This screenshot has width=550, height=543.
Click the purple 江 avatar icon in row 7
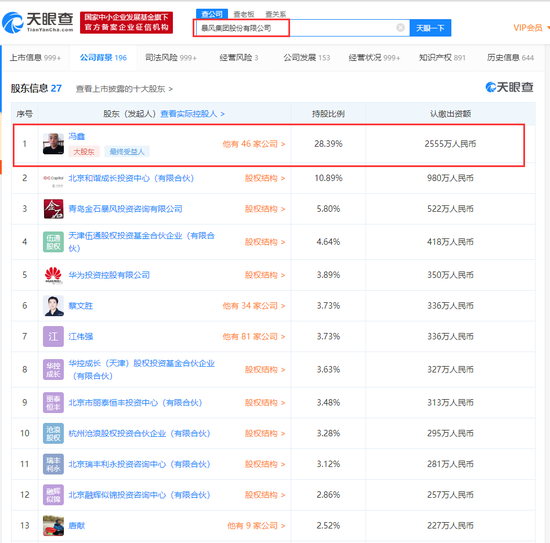[53, 336]
